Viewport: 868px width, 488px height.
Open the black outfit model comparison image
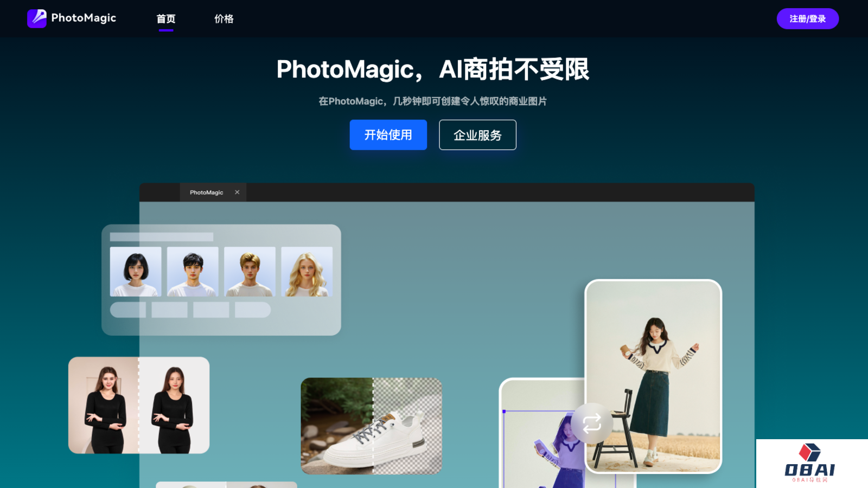click(x=139, y=405)
